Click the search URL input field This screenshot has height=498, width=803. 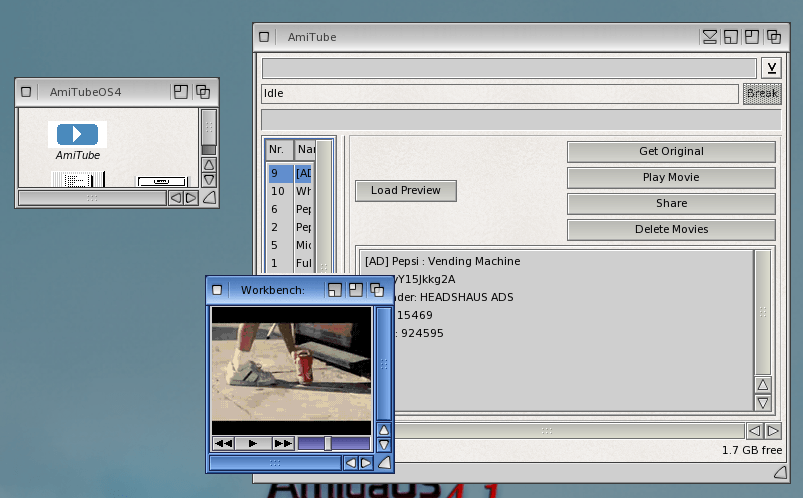508,68
